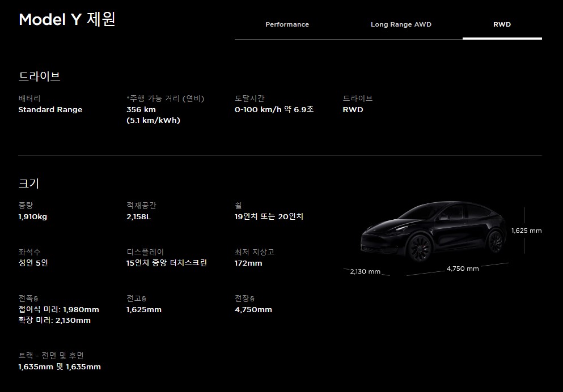Viewport: 563px width, 392px height.
Task: Click the '(5.1 km/kWh)' efficiency value
Action: point(153,121)
